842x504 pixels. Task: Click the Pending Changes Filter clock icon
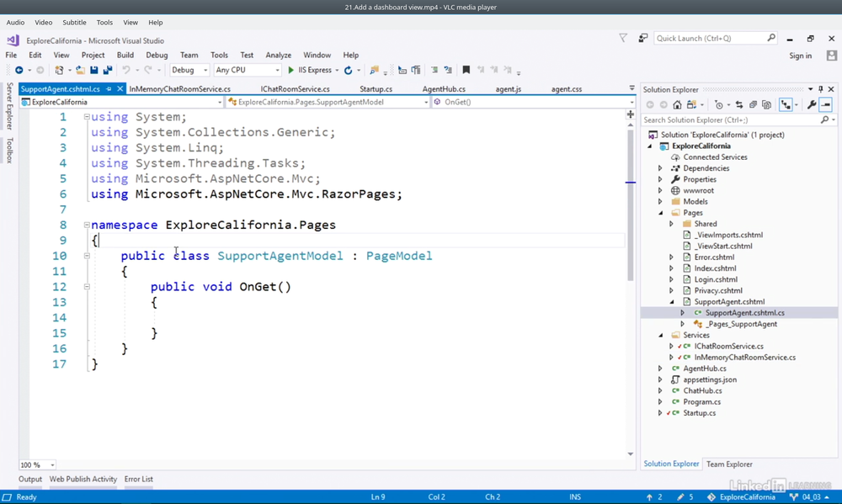pyautogui.click(x=719, y=105)
